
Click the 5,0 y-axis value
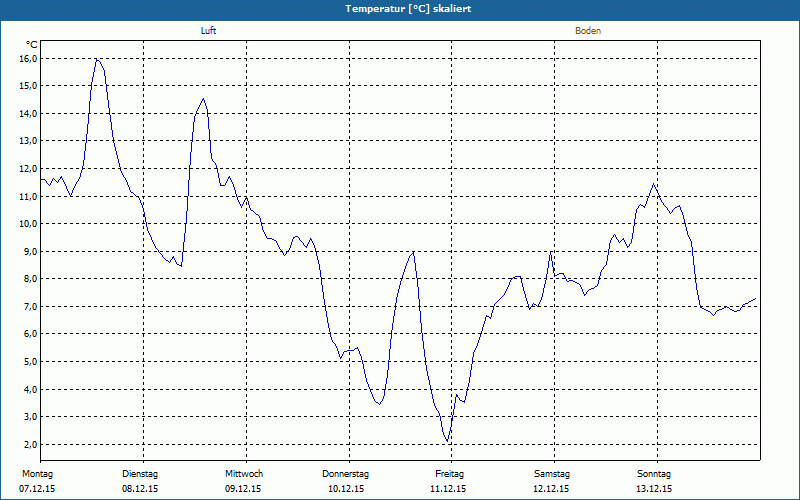[31, 361]
